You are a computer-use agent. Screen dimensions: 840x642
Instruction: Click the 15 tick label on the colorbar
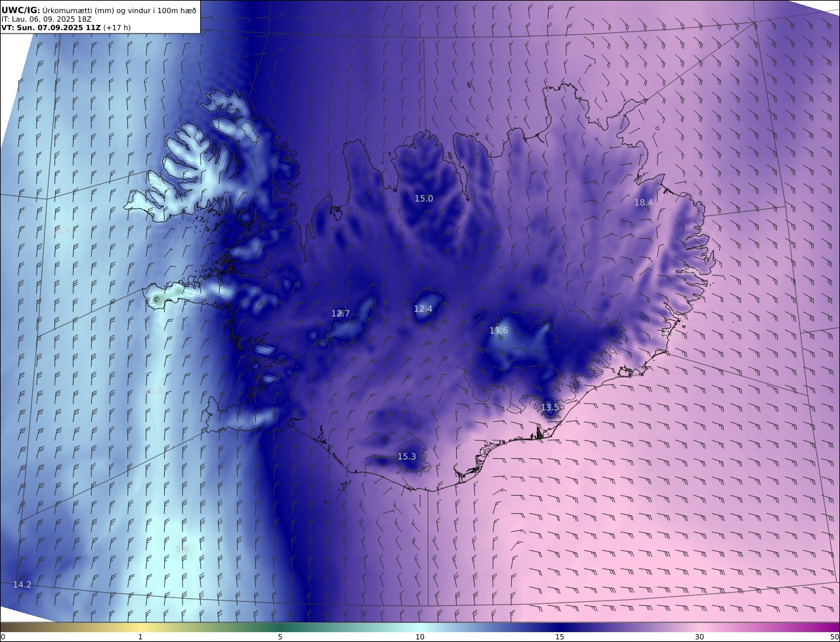point(560,637)
